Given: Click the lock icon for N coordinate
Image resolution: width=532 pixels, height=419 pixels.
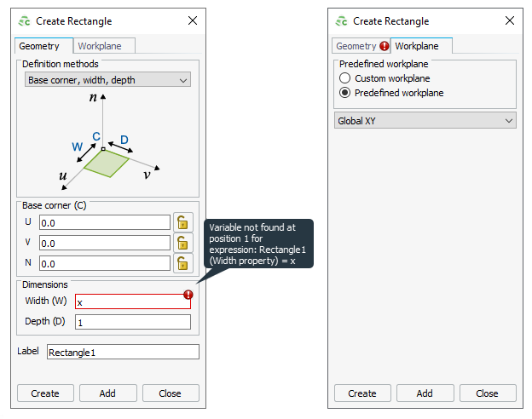Looking at the screenshot, I should pyautogui.click(x=182, y=263).
